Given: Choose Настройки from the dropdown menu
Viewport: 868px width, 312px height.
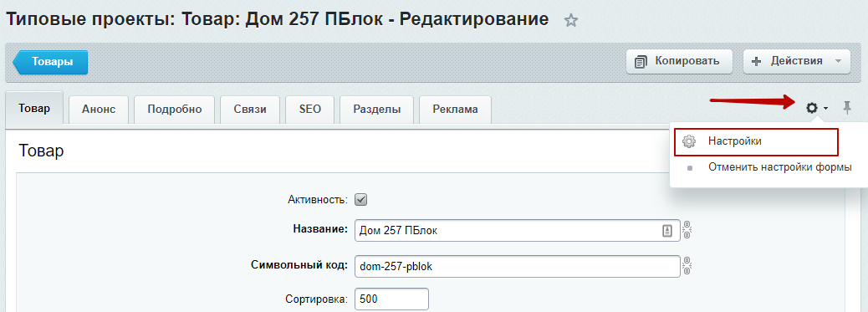Looking at the screenshot, I should click(x=755, y=141).
